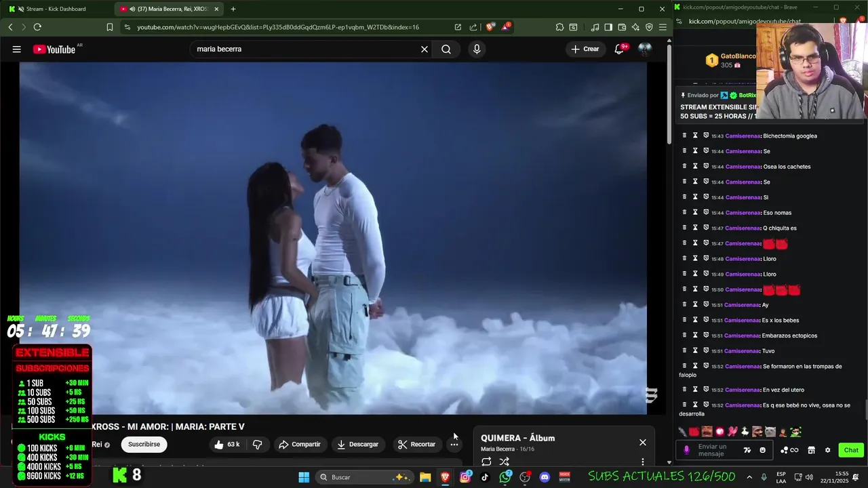Open browser extensions puzzle icon
The height and width of the screenshot is (488, 868).
click(559, 27)
